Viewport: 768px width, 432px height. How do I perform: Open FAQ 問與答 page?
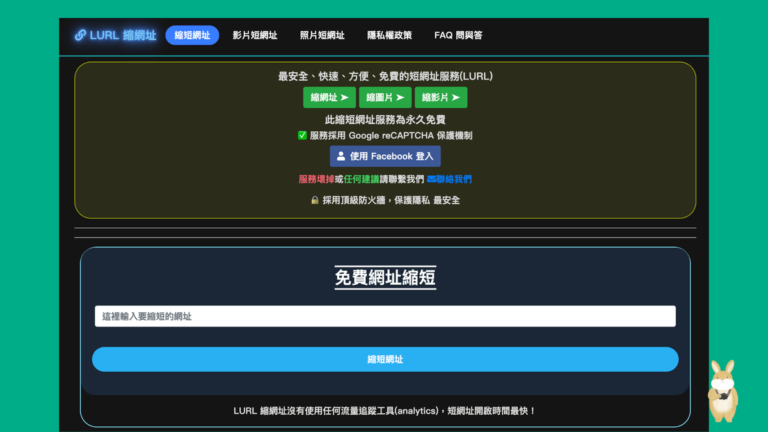click(458, 35)
